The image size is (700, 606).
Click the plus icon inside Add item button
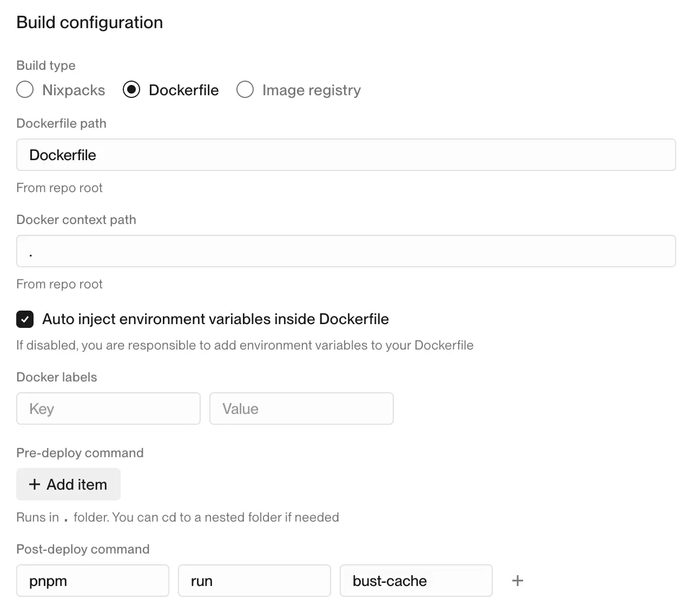click(35, 484)
